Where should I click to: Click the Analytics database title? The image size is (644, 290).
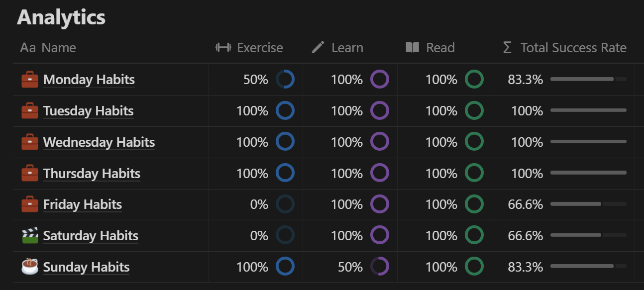[x=61, y=17]
